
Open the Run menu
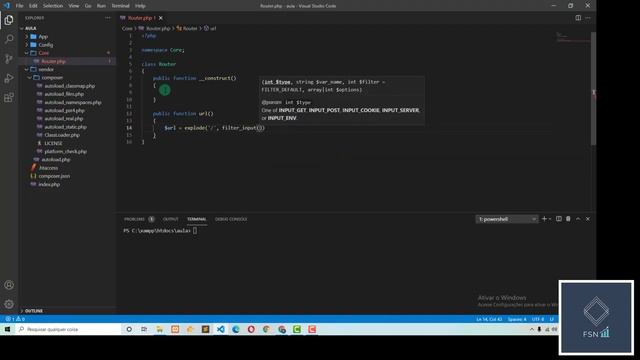coord(101,6)
